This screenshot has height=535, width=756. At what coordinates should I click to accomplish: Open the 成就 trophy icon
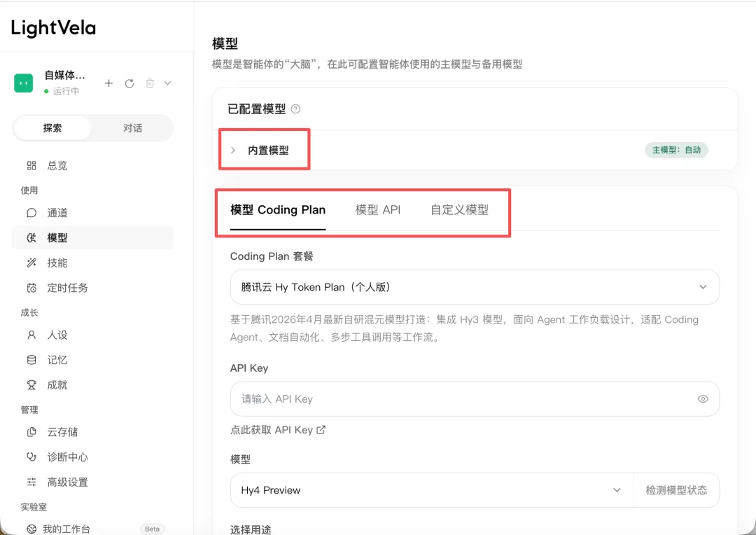(31, 385)
